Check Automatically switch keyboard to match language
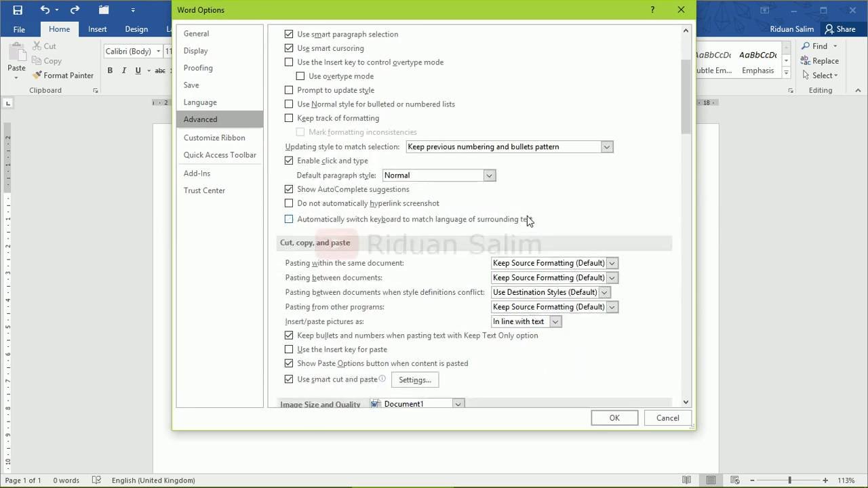The width and height of the screenshot is (868, 488). coord(289,219)
